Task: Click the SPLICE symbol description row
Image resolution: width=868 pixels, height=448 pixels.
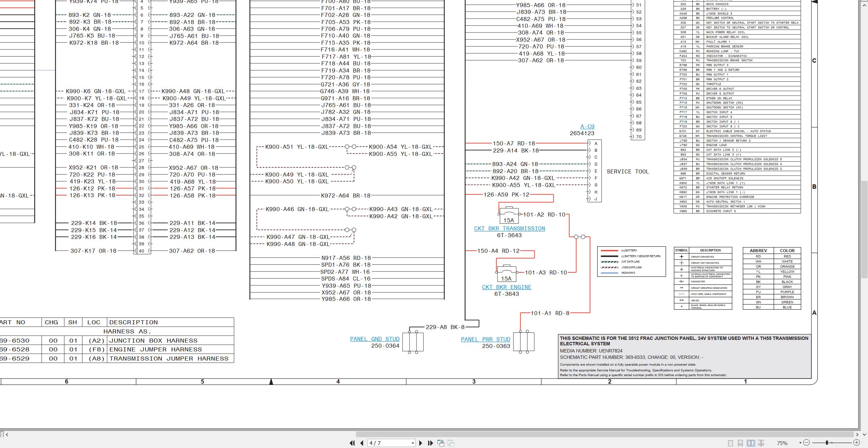Action: tap(703, 300)
